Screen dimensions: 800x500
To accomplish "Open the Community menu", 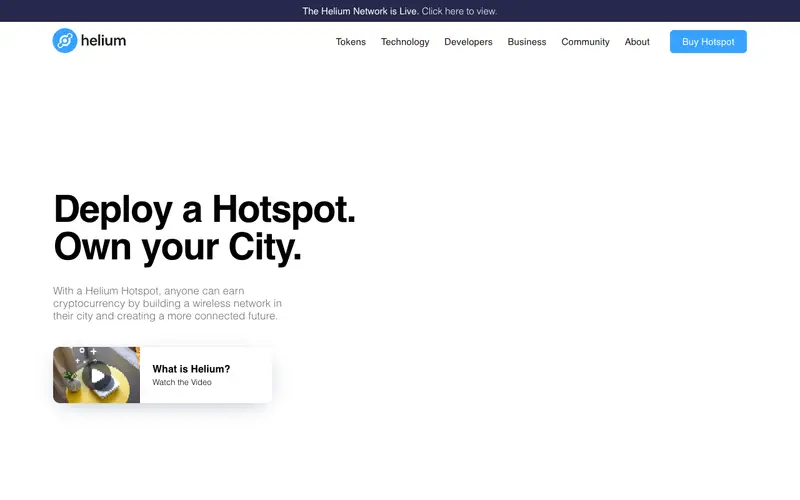I will point(585,42).
